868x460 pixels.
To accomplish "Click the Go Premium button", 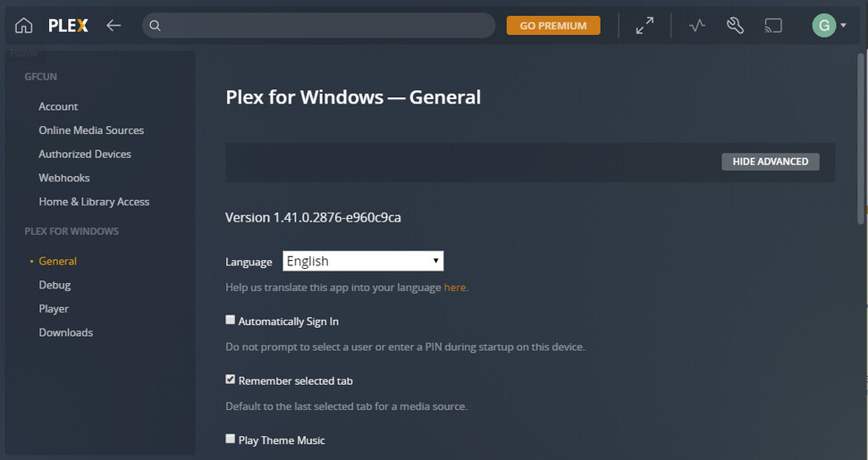I will [553, 26].
